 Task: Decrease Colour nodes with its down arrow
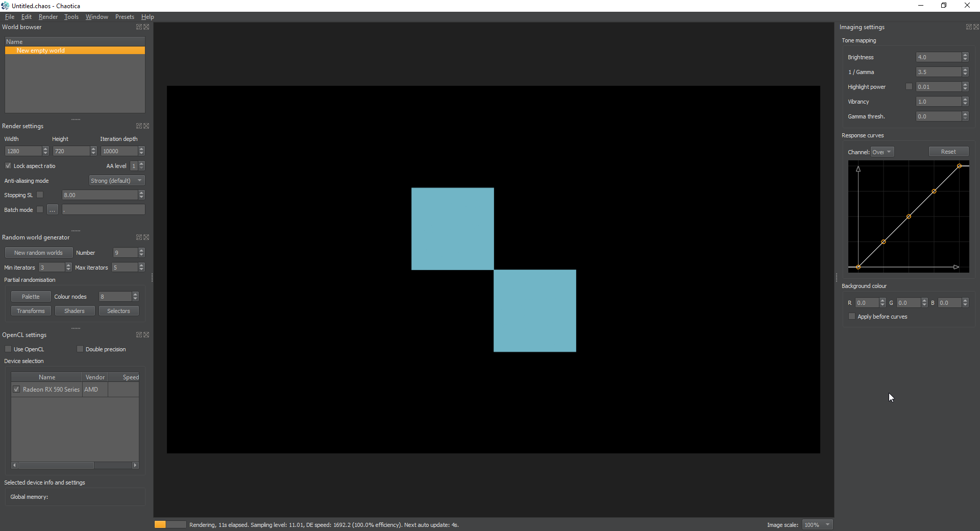point(135,299)
